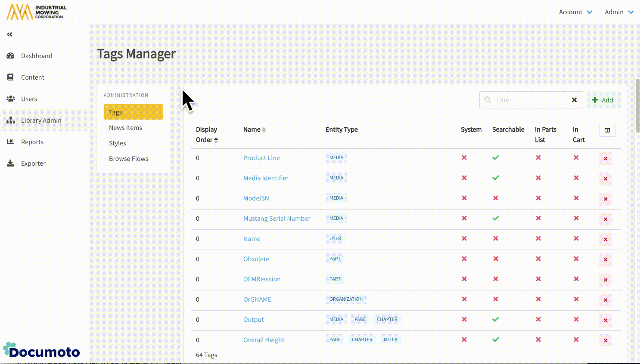Select Browse Flows in Administration menu

(x=128, y=159)
